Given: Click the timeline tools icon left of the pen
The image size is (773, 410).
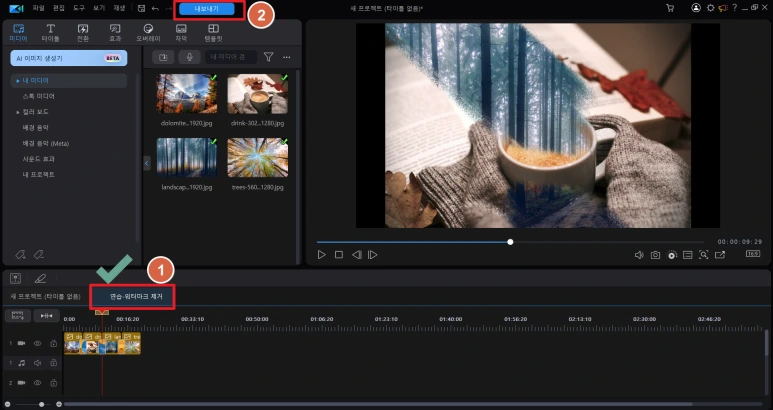Looking at the screenshot, I should click(15, 279).
